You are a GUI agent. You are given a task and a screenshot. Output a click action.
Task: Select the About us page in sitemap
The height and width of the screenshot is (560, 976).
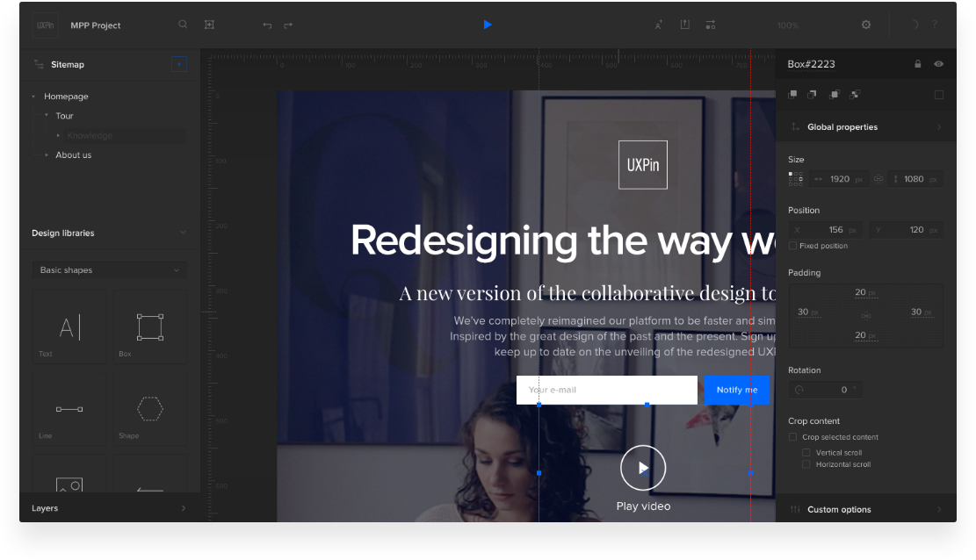pos(73,155)
